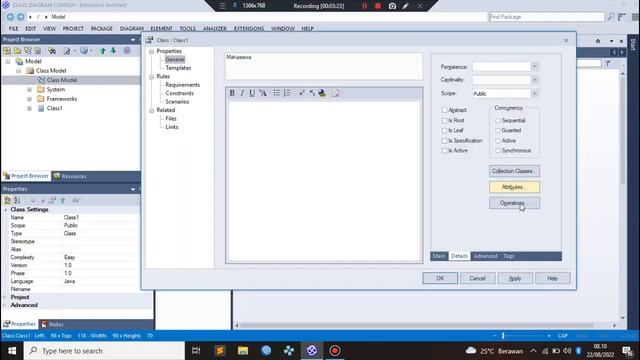This screenshot has width=640, height=360.
Task: Open the DIAGRAM menu
Action: 132,29
